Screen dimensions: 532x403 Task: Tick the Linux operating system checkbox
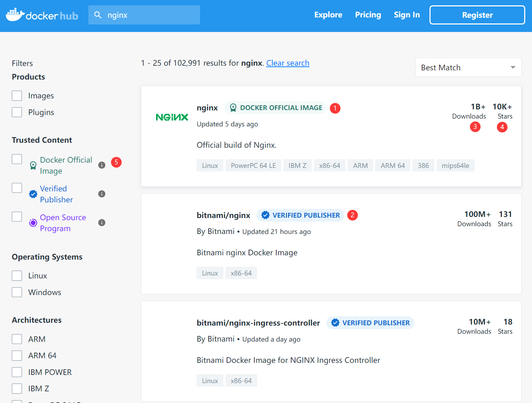tap(17, 276)
